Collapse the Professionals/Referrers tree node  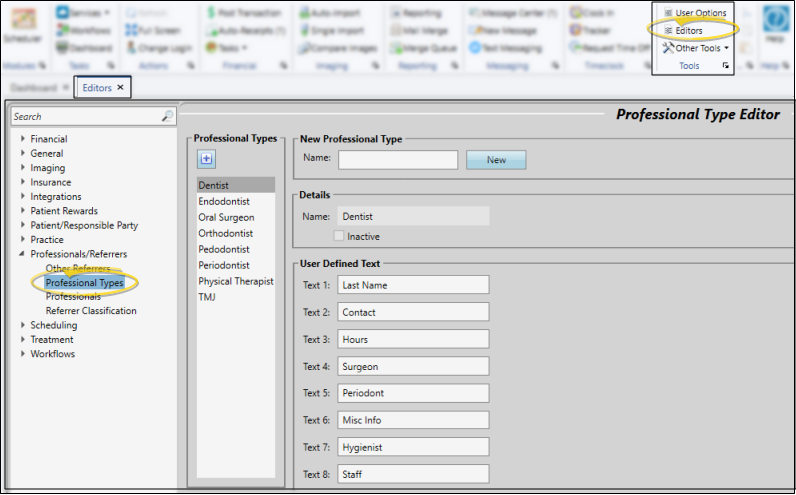[x=22, y=254]
